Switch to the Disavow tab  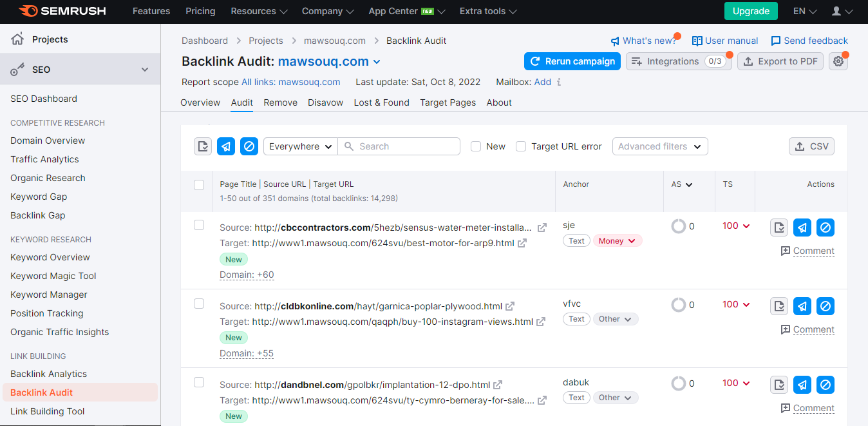pyautogui.click(x=325, y=102)
